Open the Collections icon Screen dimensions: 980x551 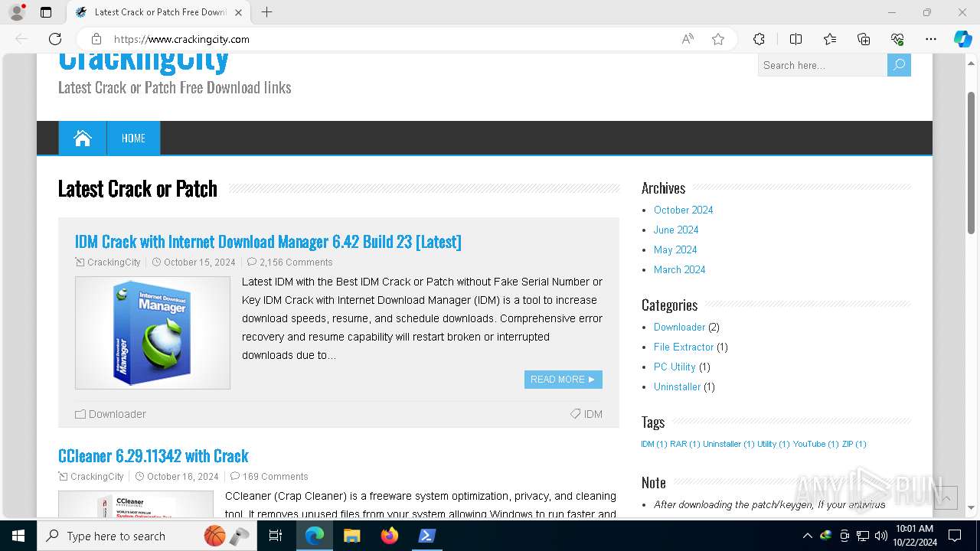coord(864,39)
